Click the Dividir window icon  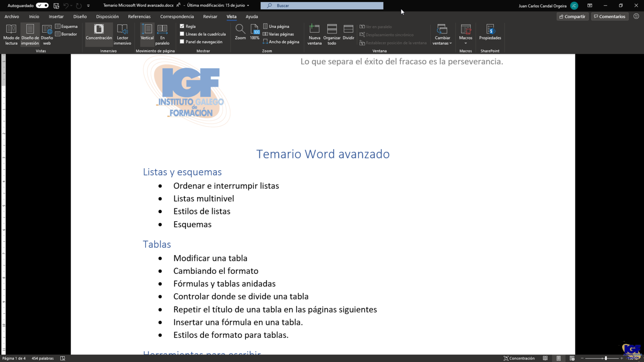[349, 32]
